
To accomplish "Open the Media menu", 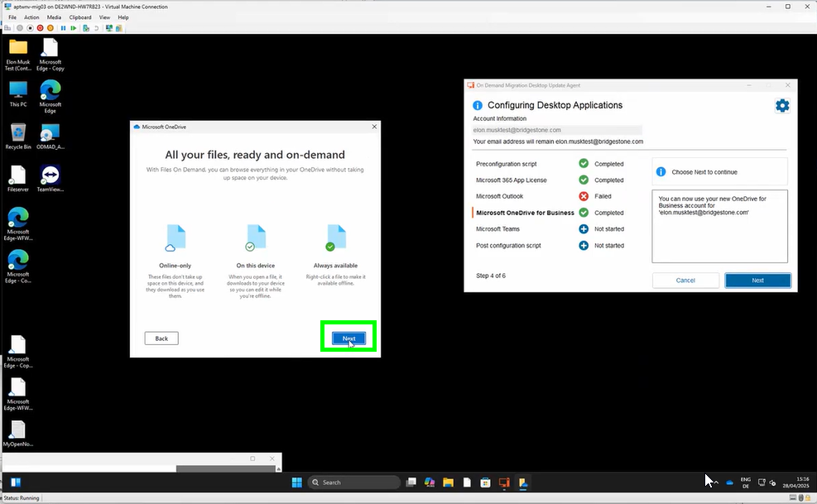I will click(x=54, y=17).
